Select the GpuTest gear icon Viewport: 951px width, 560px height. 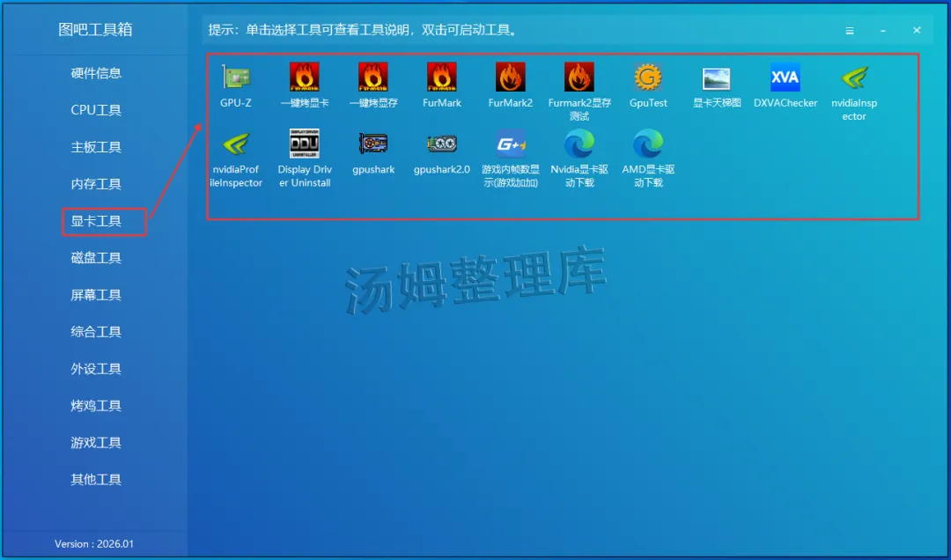[x=648, y=77]
